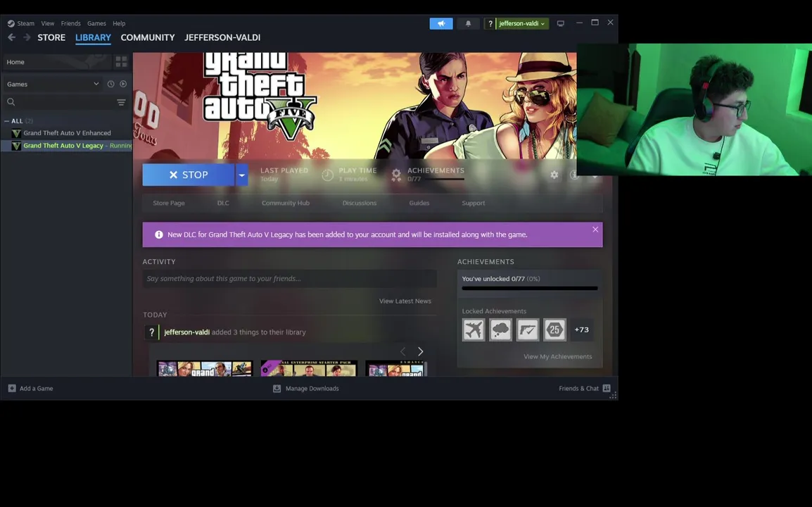Open the dropdown arrow beside STOP

[x=242, y=175]
